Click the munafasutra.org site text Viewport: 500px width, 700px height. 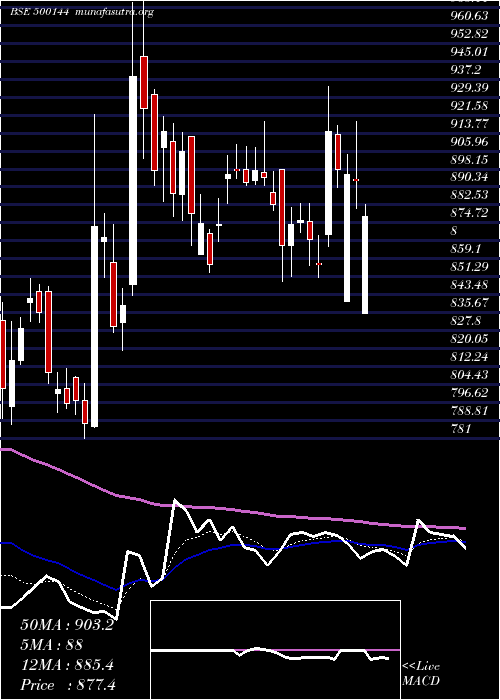coord(115,12)
